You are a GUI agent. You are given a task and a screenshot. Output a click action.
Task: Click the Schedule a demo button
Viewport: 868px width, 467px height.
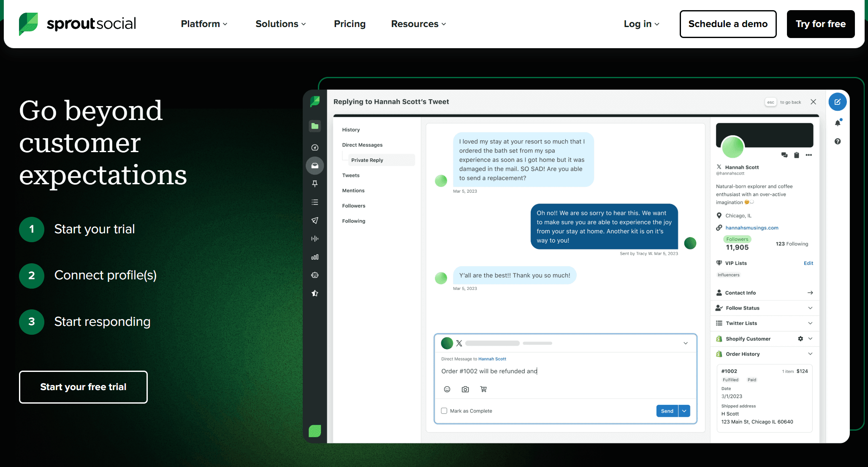coord(728,24)
